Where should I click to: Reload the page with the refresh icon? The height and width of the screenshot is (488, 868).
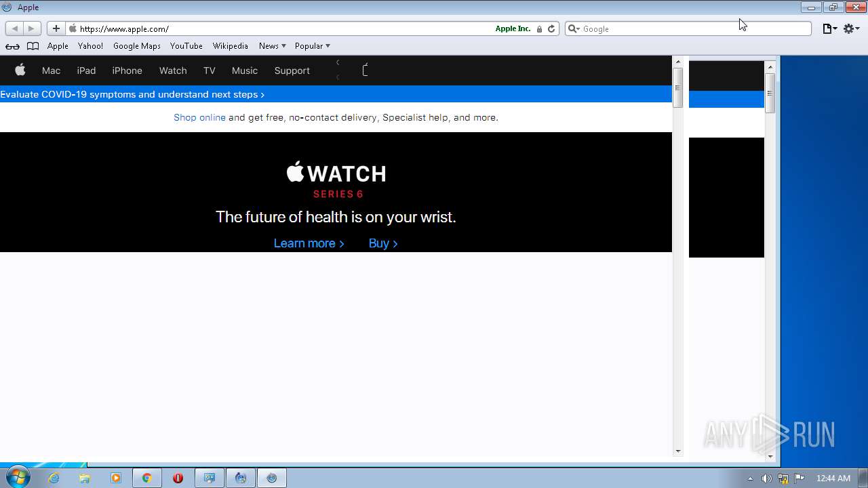pos(551,28)
